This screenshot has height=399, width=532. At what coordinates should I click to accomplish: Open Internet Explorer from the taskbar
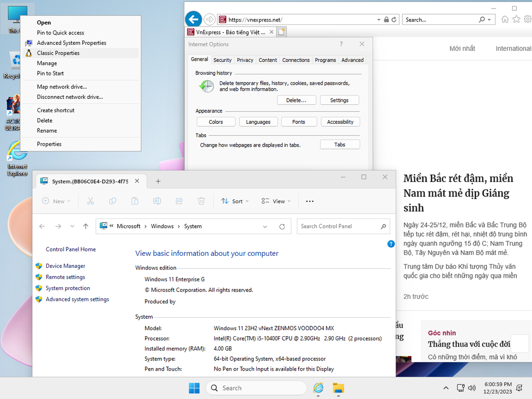point(318,388)
